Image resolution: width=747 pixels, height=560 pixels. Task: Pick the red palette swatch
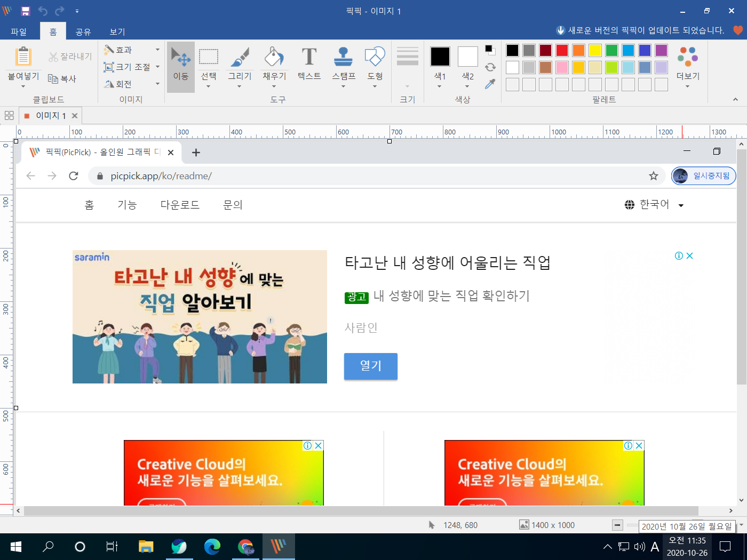pyautogui.click(x=562, y=50)
